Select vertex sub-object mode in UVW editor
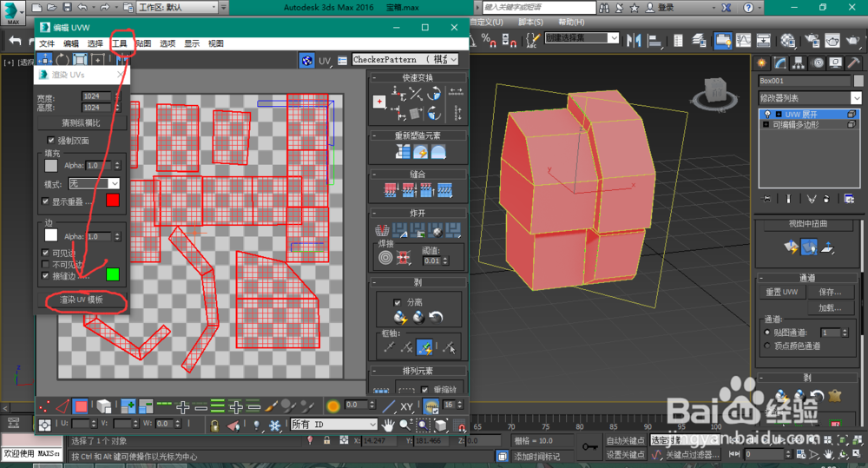 pyautogui.click(x=45, y=406)
